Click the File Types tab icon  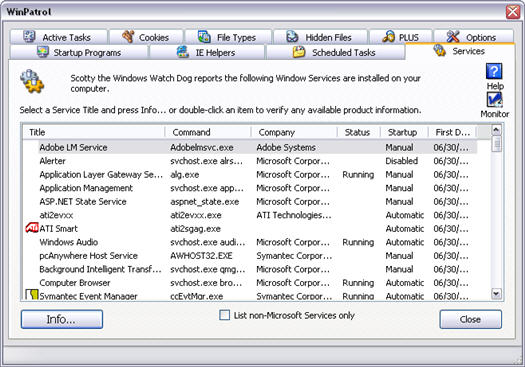pyautogui.click(x=204, y=36)
